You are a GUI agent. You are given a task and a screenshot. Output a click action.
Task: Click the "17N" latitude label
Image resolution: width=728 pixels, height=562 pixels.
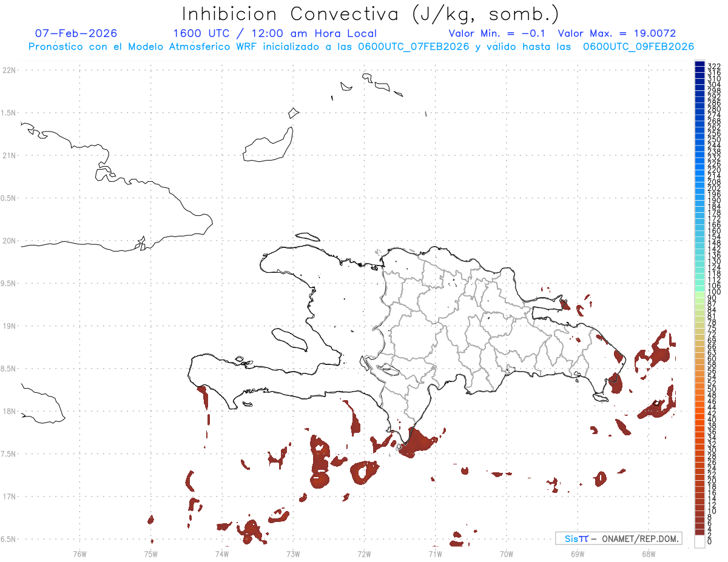[9, 496]
